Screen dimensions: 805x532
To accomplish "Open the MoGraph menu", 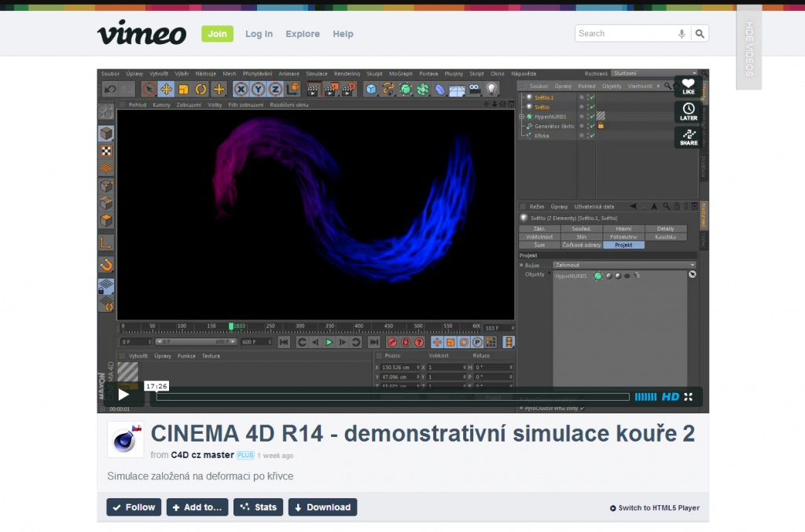I will [x=400, y=74].
